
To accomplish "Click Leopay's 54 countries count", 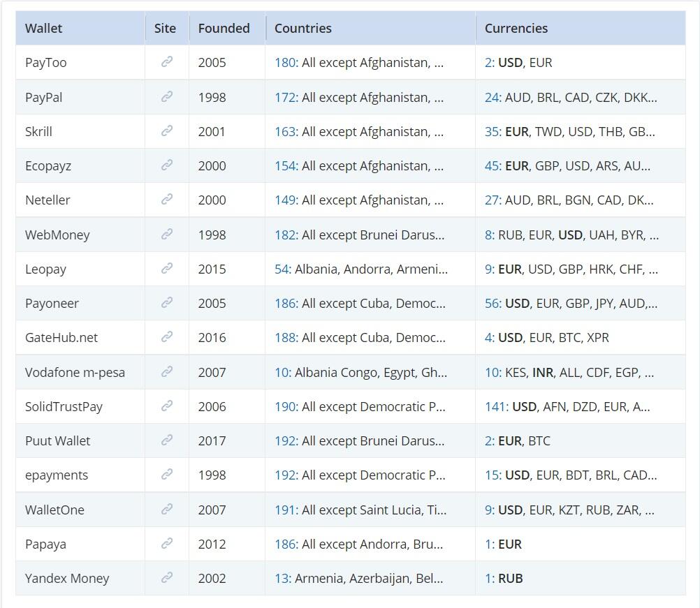I will 283,269.
